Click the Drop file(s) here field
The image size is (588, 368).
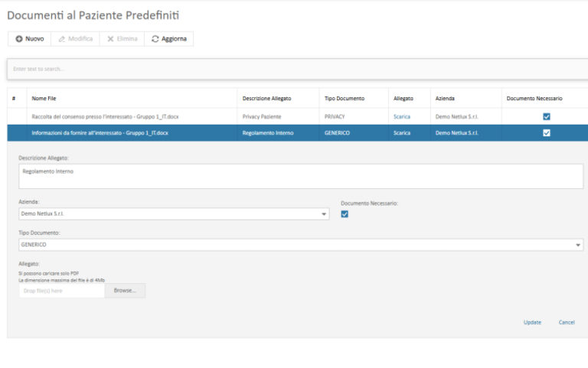coord(61,291)
